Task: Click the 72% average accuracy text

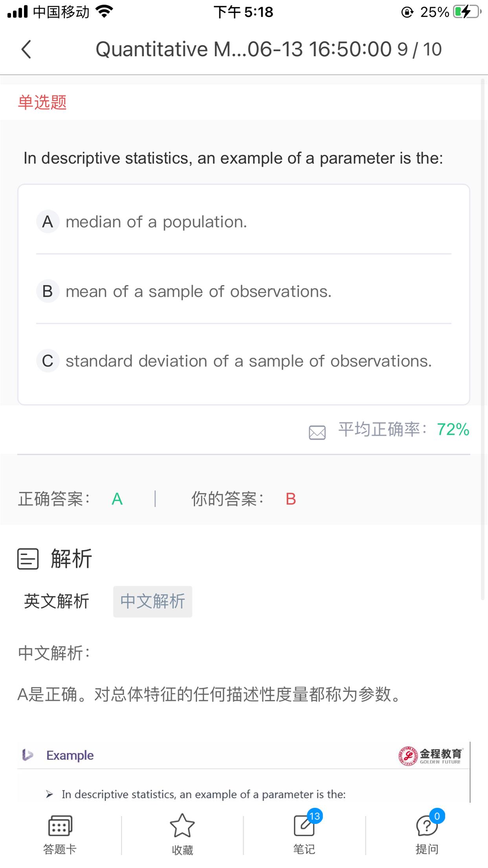Action: coord(453,429)
